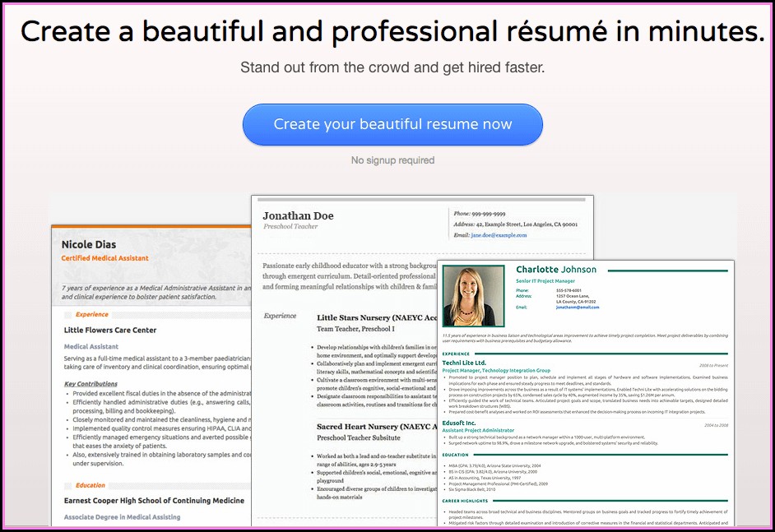This screenshot has height=532, width=775.
Task: Click the 'Stand out from the crowd' subheading
Action: pyautogui.click(x=392, y=67)
